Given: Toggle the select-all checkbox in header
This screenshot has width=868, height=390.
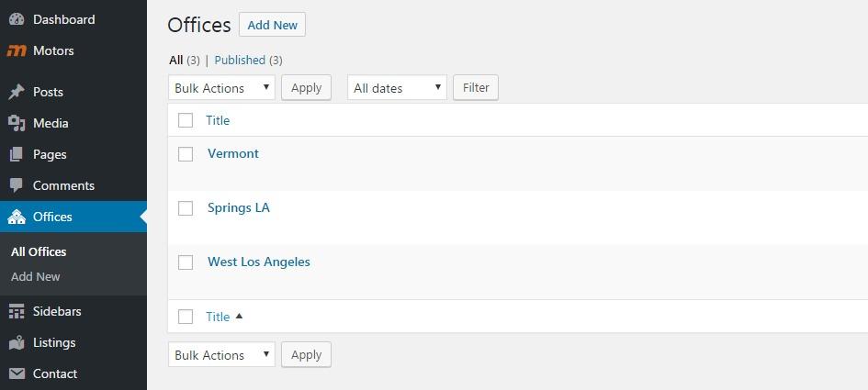Looking at the screenshot, I should coord(186,120).
